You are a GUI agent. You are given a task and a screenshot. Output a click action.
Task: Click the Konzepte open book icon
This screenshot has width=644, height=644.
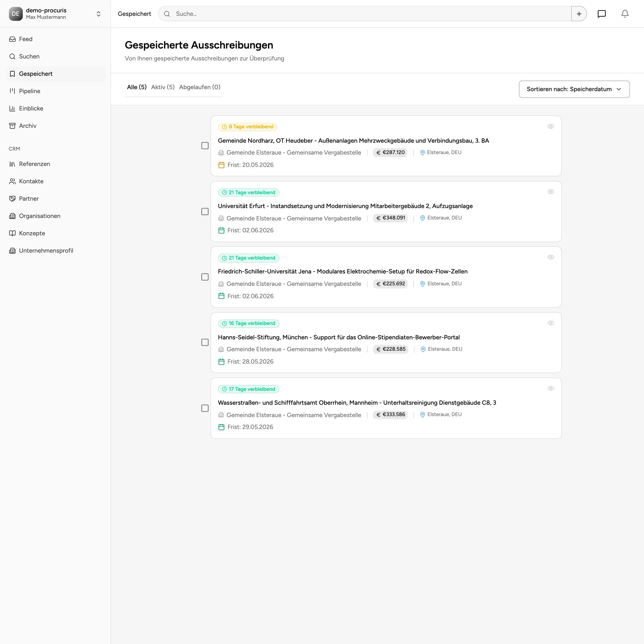click(12, 233)
